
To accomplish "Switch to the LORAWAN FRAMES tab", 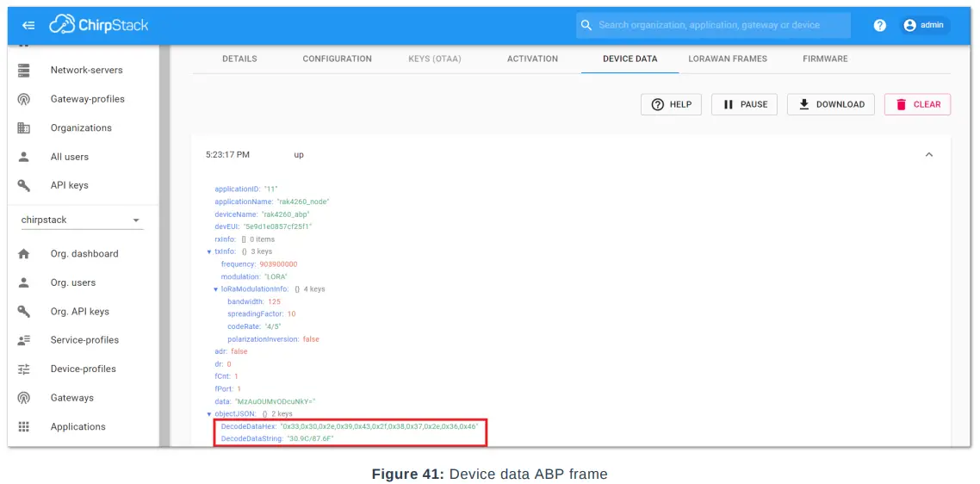I will [728, 59].
